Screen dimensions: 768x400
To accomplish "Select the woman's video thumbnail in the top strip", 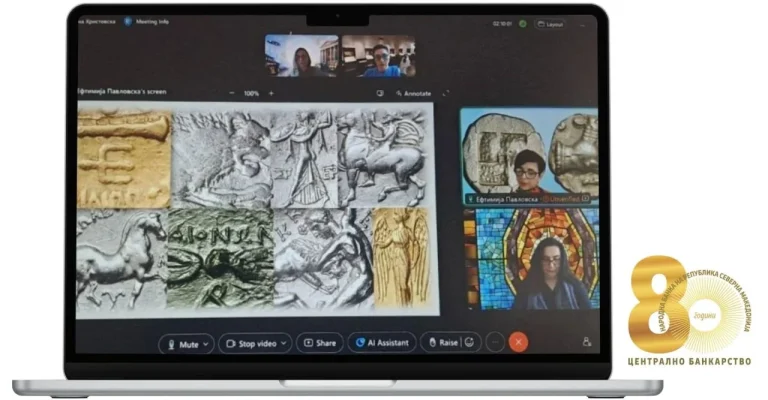I will coord(302,56).
